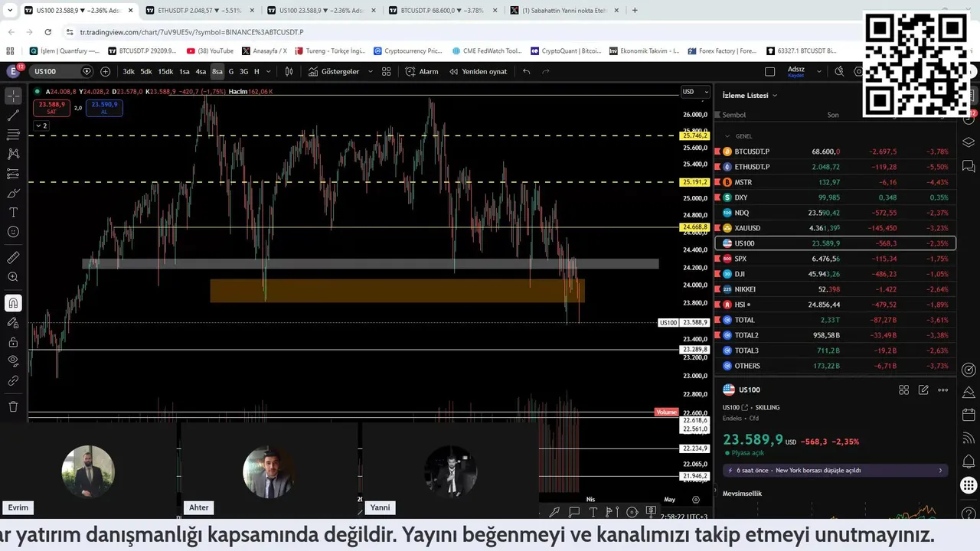Screen dimensions: 980x551
Task: Select the 1sa timeframe
Action: 185,71
